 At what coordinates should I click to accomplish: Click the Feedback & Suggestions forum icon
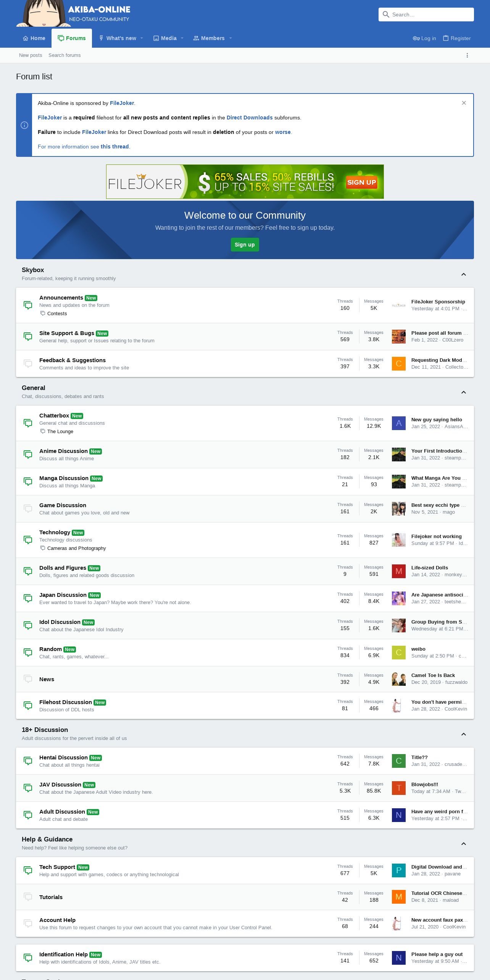coord(28,364)
